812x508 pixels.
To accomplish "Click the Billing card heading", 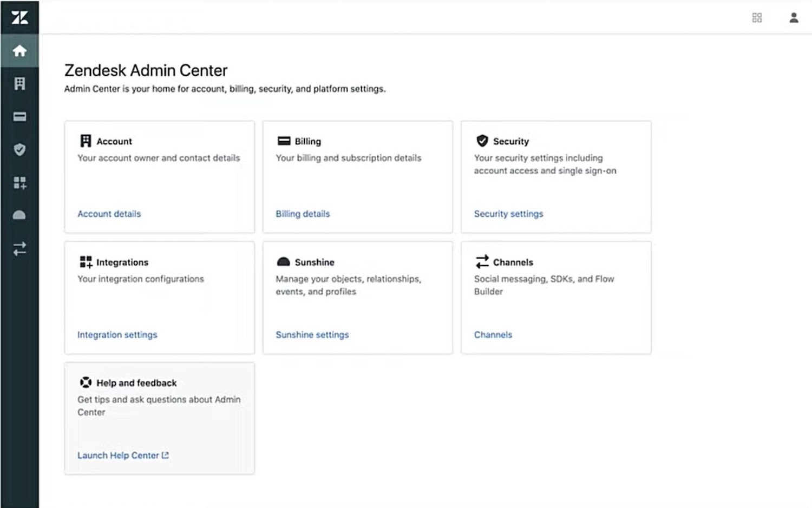I will coord(307,141).
